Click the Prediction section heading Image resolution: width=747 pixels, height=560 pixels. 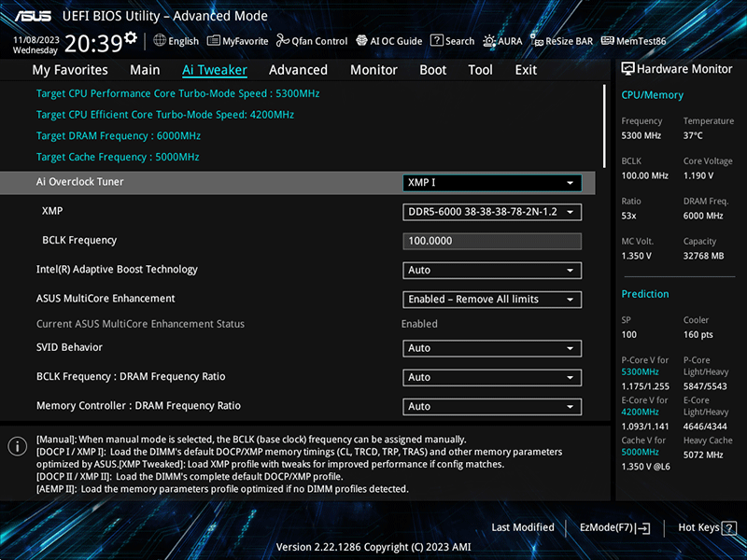[645, 294]
